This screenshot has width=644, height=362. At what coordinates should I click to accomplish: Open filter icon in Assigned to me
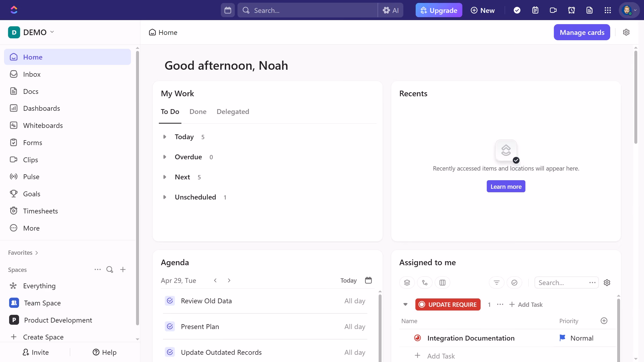pos(497,282)
